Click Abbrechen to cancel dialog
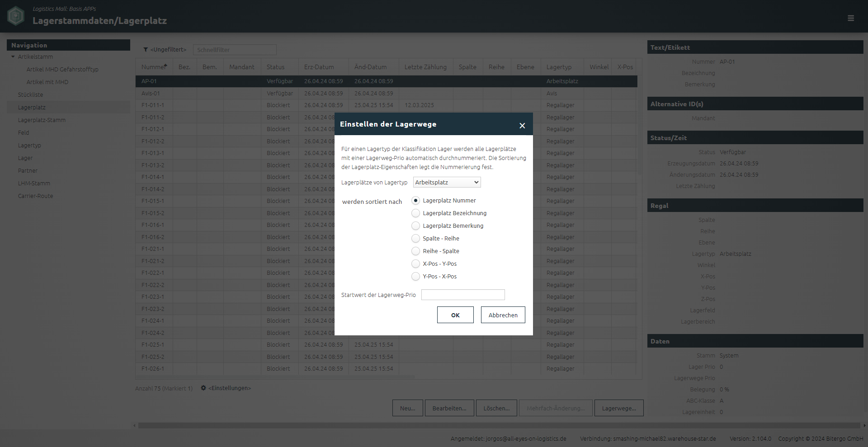Screen dimensions: 868x447 pyautogui.click(x=503, y=315)
